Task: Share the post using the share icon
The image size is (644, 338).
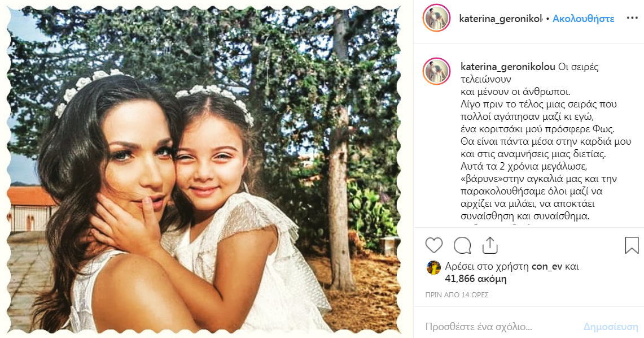Action: pyautogui.click(x=490, y=245)
